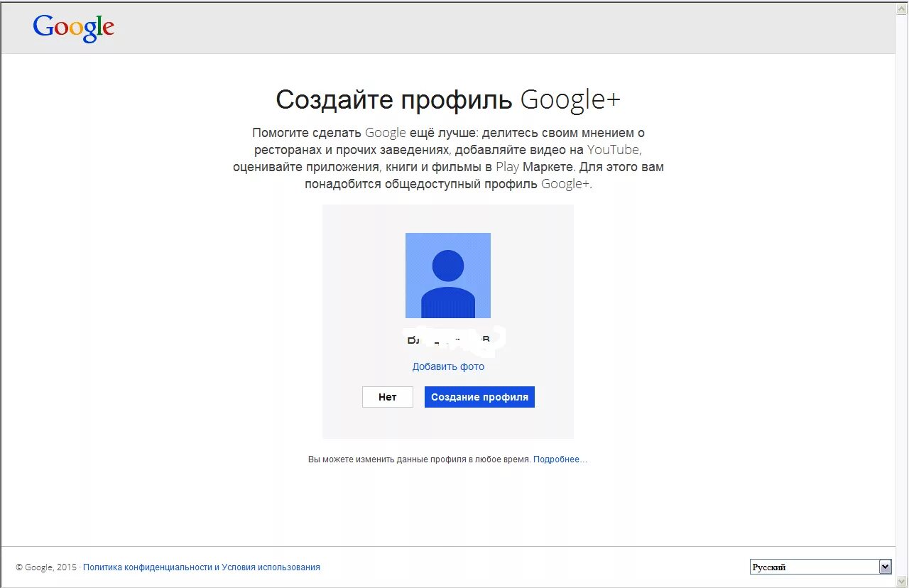Follow the Подробнее... link
Image resolution: width=909 pixels, height=588 pixels.
pyautogui.click(x=560, y=459)
